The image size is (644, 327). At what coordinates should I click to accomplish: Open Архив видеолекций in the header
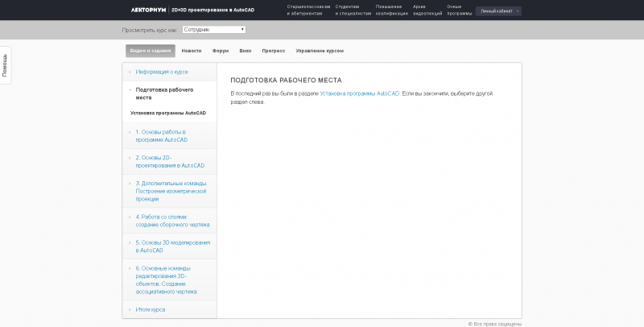click(x=427, y=10)
